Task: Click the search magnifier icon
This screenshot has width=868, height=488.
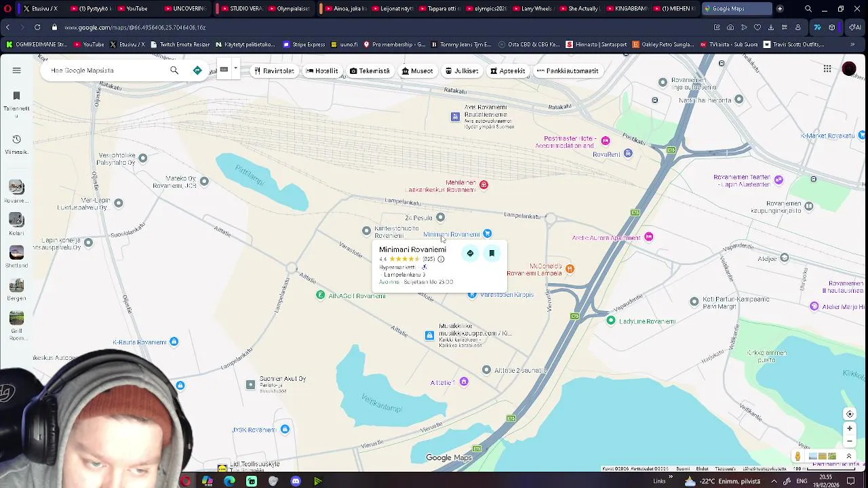Action: click(x=174, y=70)
